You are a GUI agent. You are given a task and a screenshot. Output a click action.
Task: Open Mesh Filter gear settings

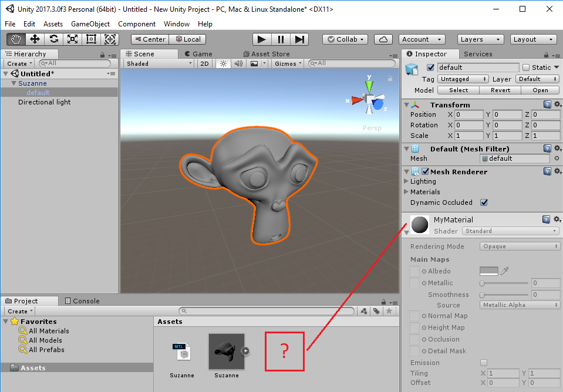click(x=557, y=148)
